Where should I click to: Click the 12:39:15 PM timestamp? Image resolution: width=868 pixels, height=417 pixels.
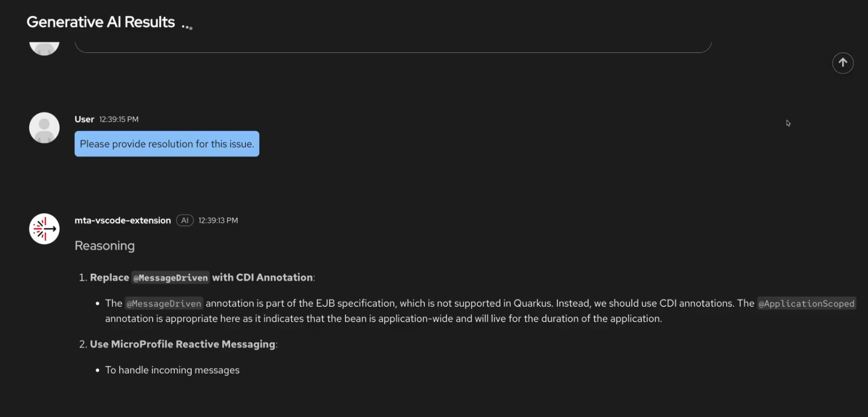(x=119, y=120)
